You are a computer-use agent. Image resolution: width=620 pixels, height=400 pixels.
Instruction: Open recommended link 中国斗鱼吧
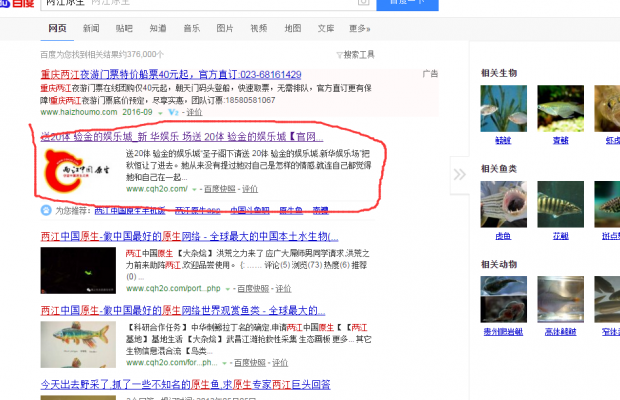tap(250, 211)
